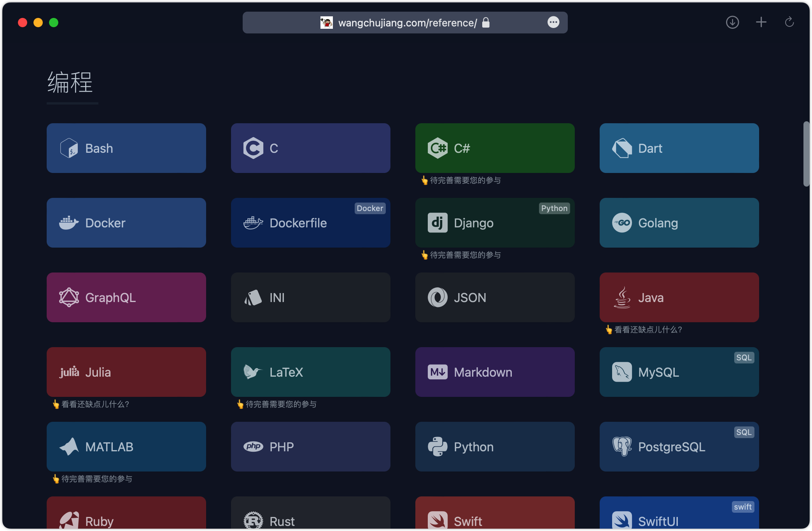Click the Downloads arrow in the toolbar
Viewport: 812px width, 531px height.
[x=732, y=23]
